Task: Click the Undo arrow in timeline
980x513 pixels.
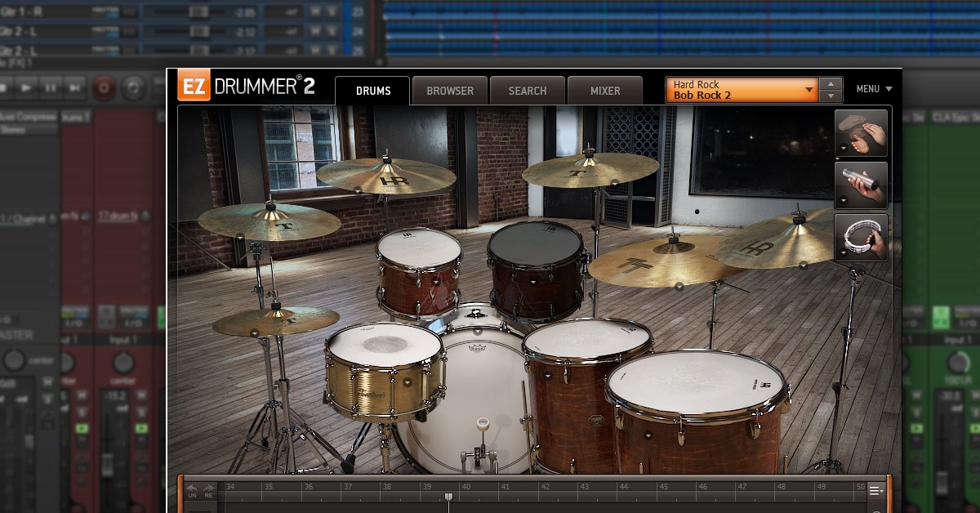Action: [193, 490]
